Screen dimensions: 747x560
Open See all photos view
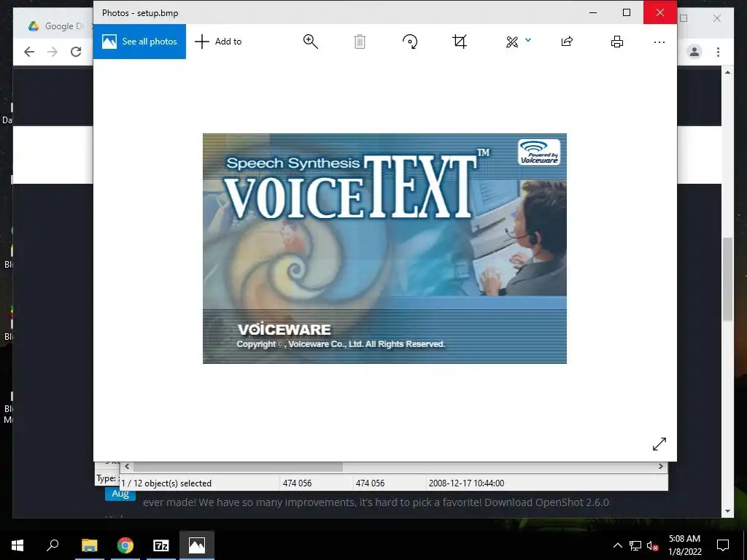click(139, 42)
